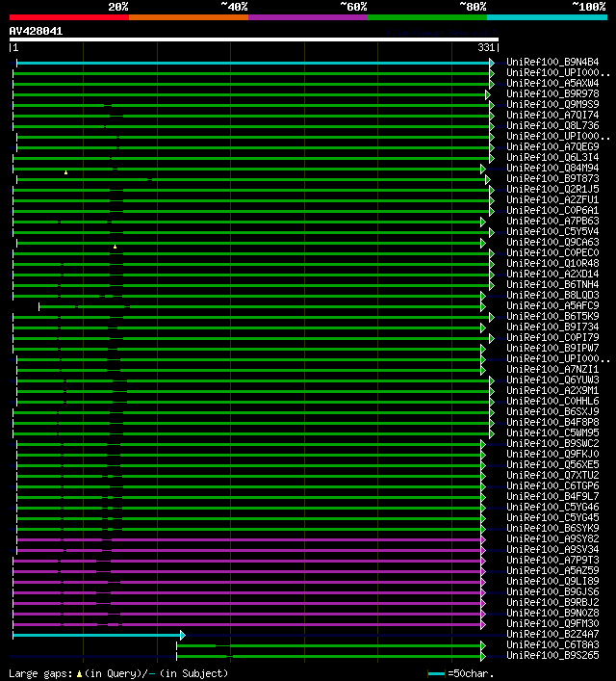
Task: Select the UniRef100_Q10R48 label
Action: (x=552, y=263)
